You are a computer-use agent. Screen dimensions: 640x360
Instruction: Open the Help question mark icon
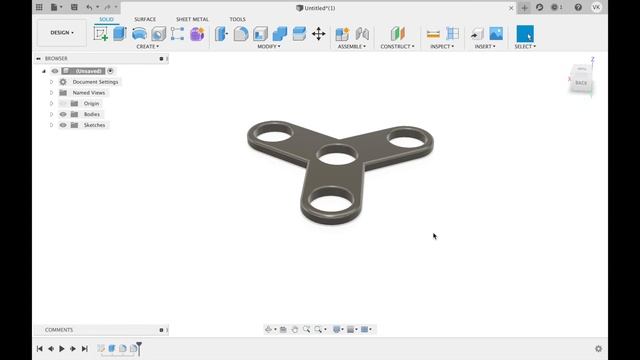pyautogui.click(x=578, y=7)
